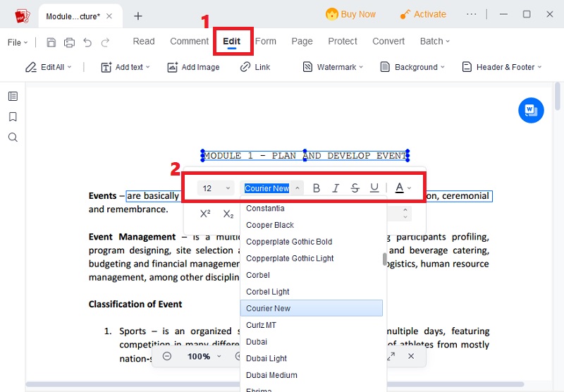Select Dubai Medium font
The height and width of the screenshot is (392, 564).
point(312,375)
